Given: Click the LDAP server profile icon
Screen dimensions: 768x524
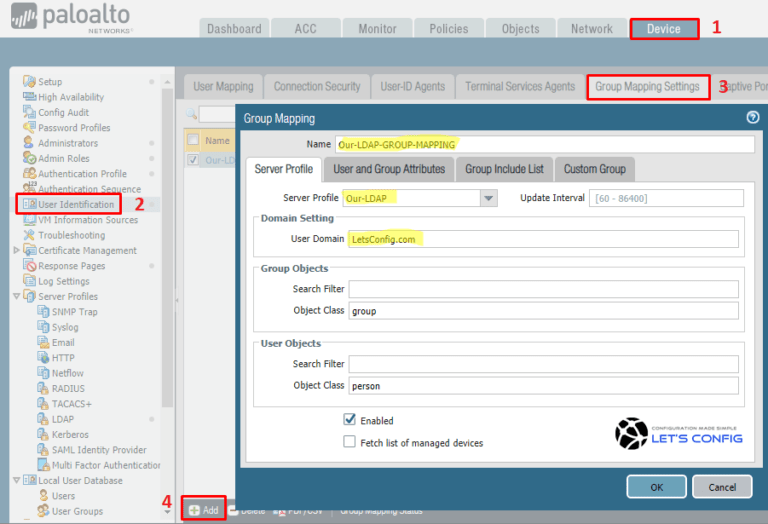Looking at the screenshot, I should coord(43,419).
